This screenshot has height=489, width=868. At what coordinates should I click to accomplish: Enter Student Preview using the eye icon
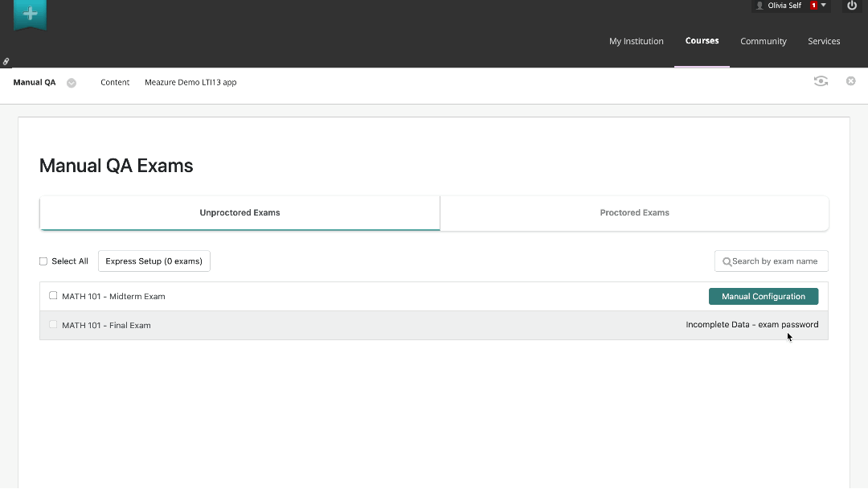click(821, 81)
